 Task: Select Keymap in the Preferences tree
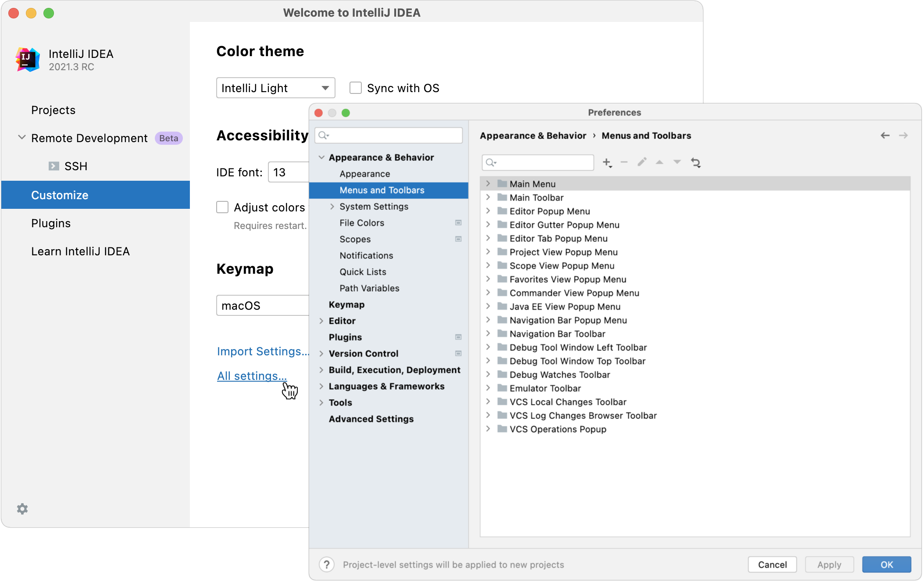389,305
